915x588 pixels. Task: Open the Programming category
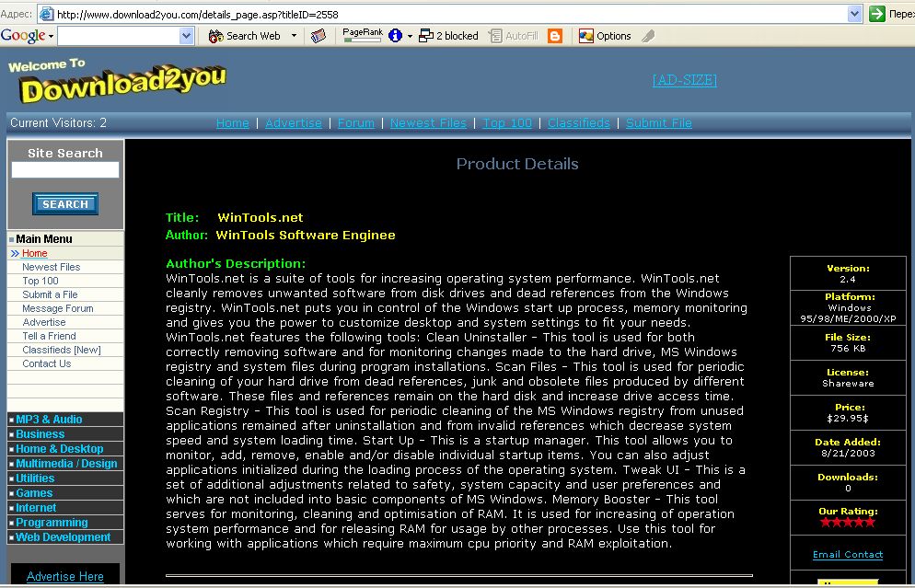click(x=52, y=523)
